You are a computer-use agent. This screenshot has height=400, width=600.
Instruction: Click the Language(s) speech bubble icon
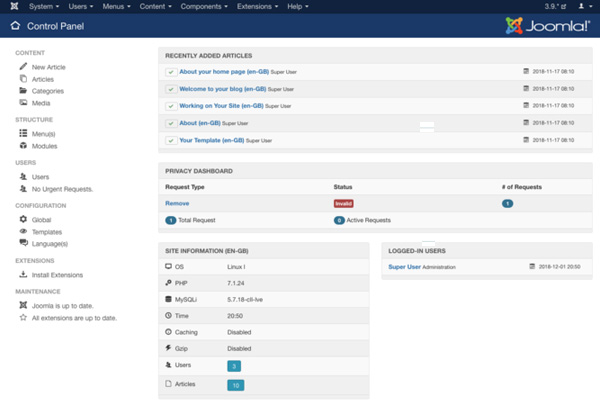pyautogui.click(x=23, y=243)
